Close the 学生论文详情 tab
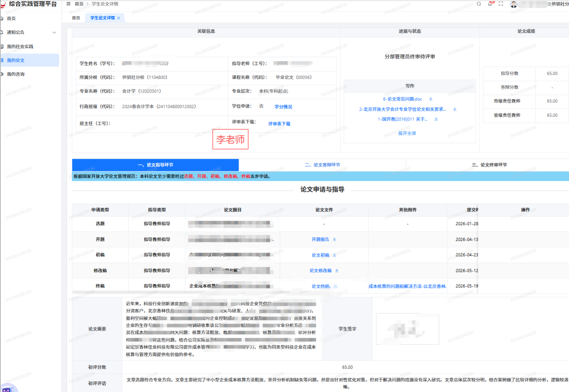This screenshot has height=392, width=569. tap(118, 18)
